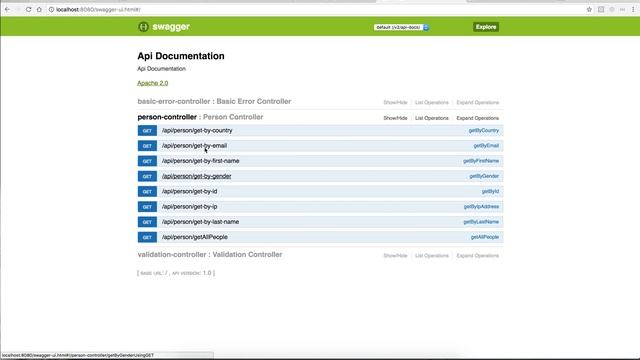This screenshot has height=360, width=640.
Task: Click GET badge for get-by-ip
Action: tap(147, 207)
